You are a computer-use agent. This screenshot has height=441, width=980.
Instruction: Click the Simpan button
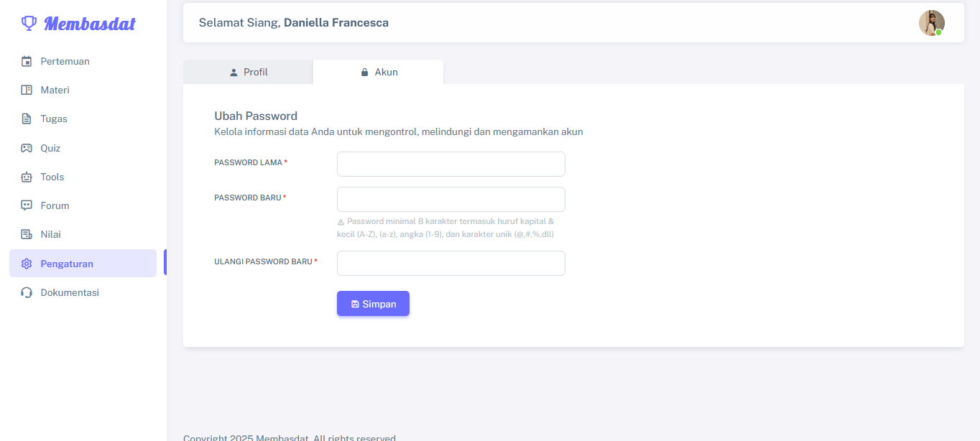pyautogui.click(x=373, y=303)
